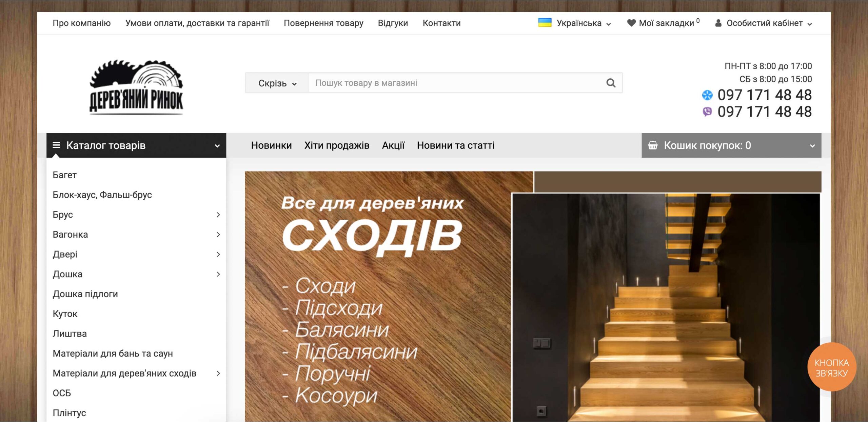
Task: Click hamburger icon in Каталог товарів
Action: click(x=56, y=145)
